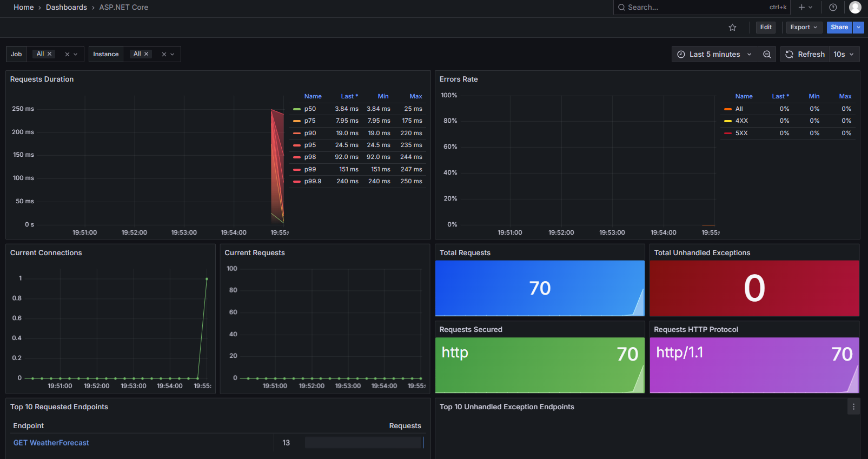Viewport: 868px width, 459px height.
Task: Click the Top 10 Requested Endpoints title
Action: coord(59,407)
